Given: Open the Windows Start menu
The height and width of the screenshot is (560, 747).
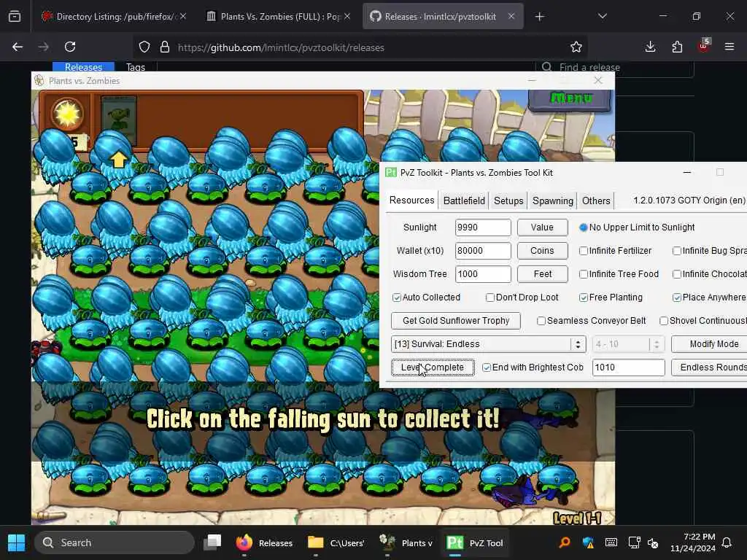Looking at the screenshot, I should [x=17, y=542].
